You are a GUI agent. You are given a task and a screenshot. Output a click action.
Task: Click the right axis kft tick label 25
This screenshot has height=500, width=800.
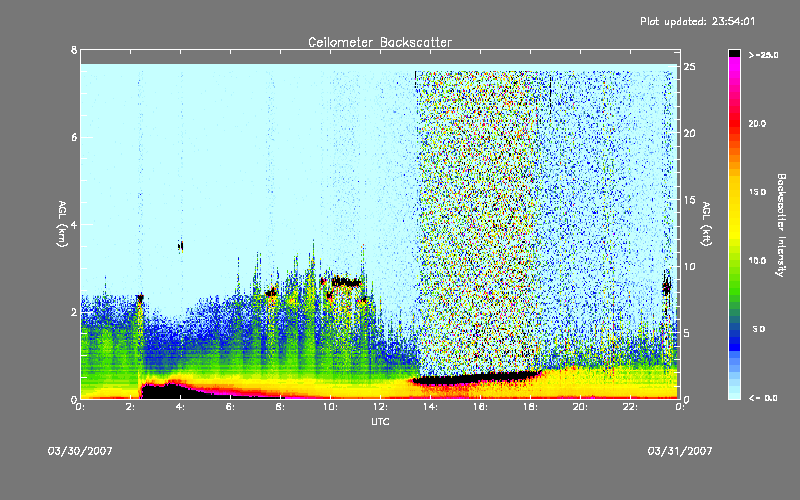pos(690,67)
